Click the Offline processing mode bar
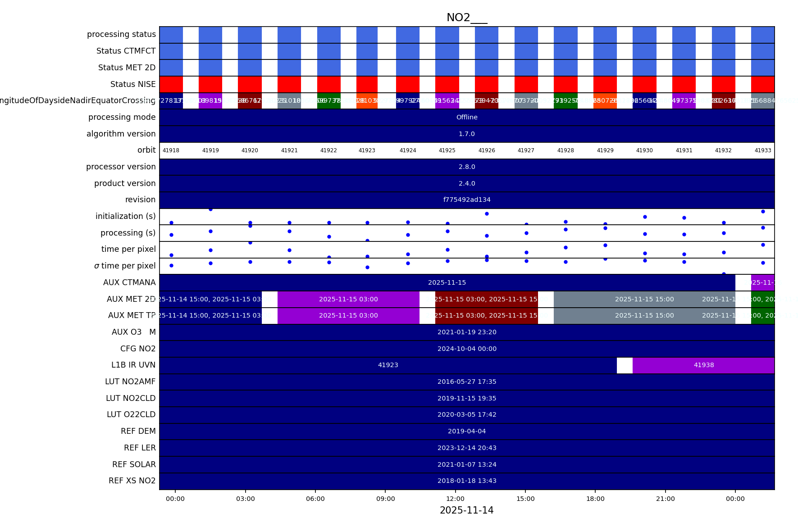The width and height of the screenshot is (798, 532). 466,118
